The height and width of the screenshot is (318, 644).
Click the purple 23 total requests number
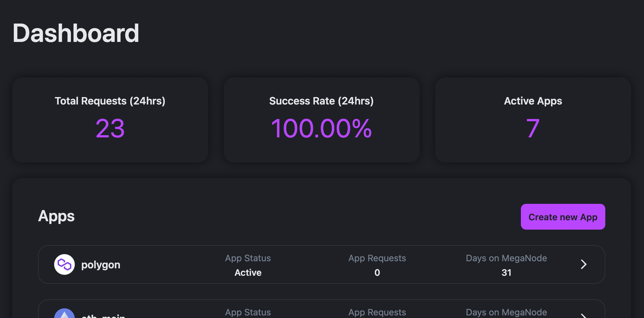[x=110, y=128]
